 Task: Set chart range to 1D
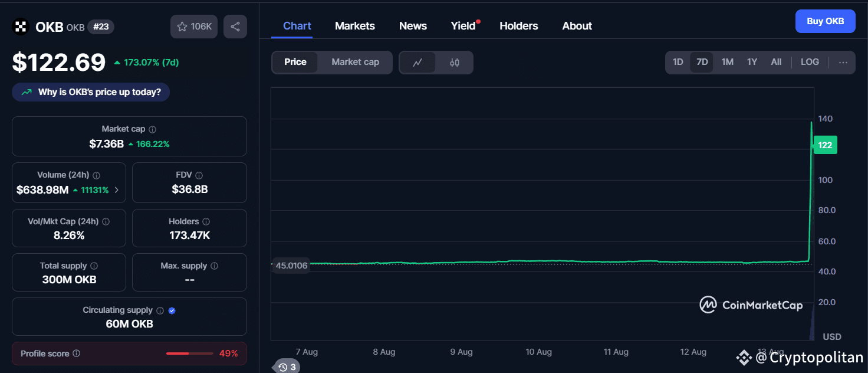tap(678, 62)
